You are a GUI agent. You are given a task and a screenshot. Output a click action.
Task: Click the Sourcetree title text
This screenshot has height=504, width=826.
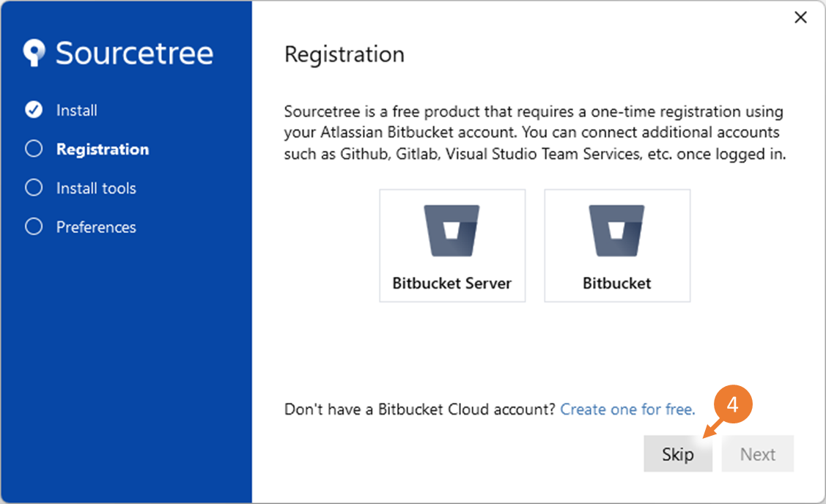pos(135,53)
